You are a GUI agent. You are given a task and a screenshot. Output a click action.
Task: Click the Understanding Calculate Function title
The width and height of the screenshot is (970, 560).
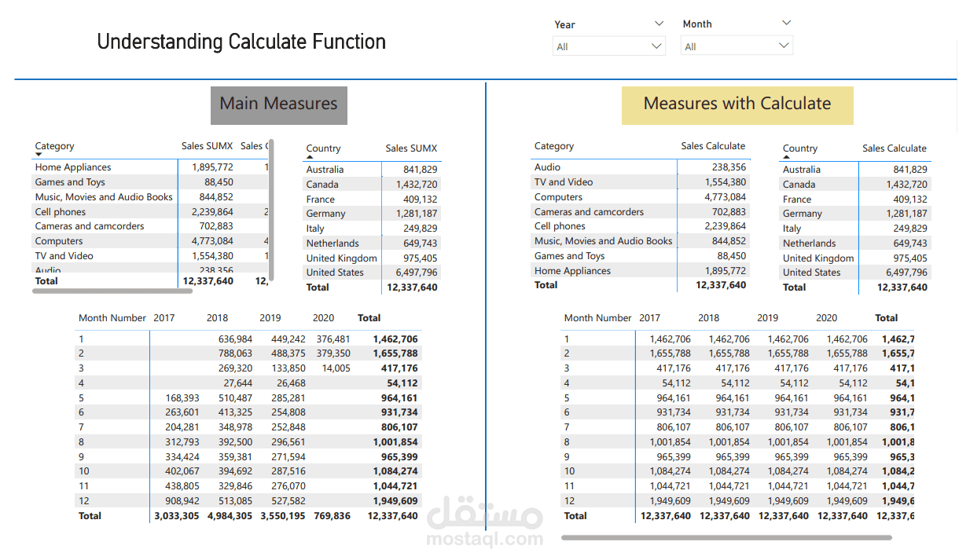click(241, 42)
